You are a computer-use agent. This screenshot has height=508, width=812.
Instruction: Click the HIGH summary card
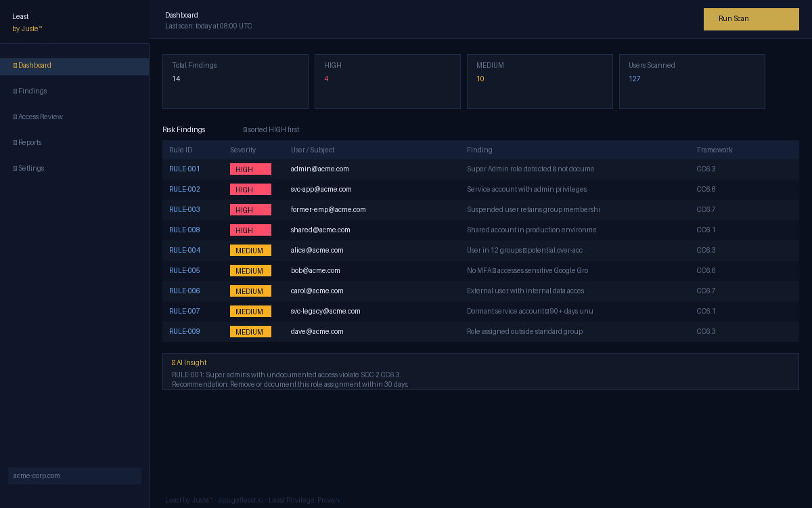tap(388, 81)
